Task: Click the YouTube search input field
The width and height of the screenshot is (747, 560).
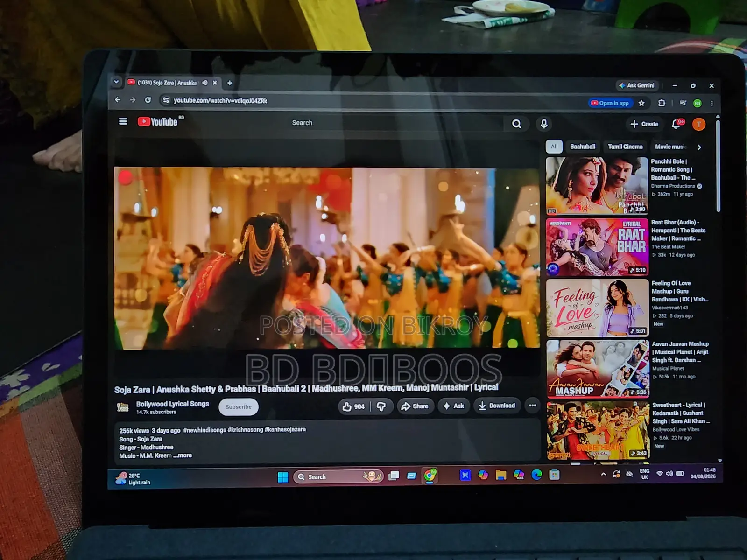Action: point(392,123)
